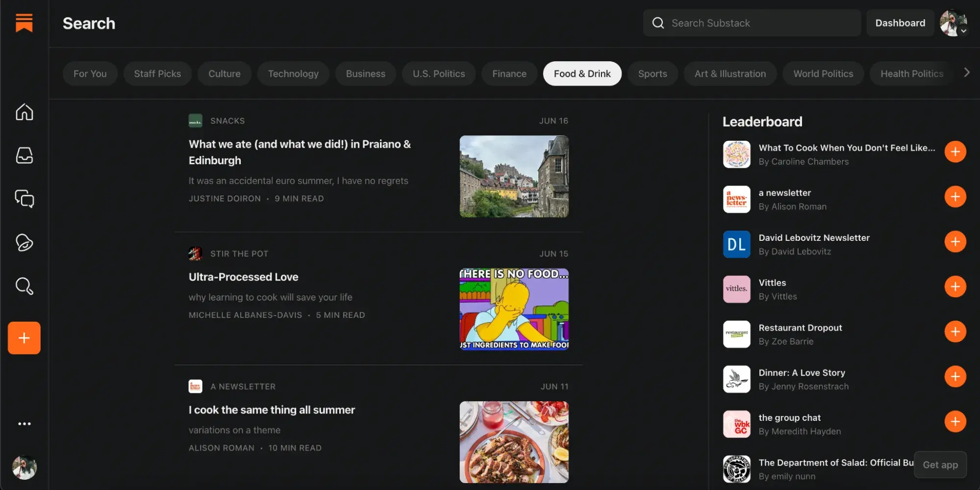Click the Substack logo icon
Screen dimensions: 980x490
tap(24, 23)
